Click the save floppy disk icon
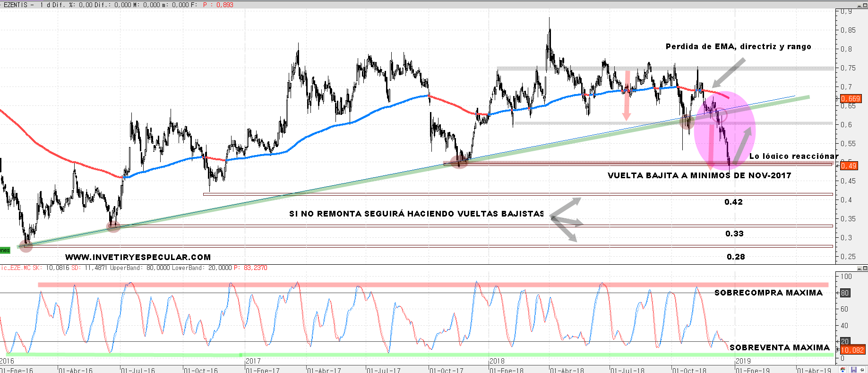The width and height of the screenshot is (868, 373). pos(853,370)
